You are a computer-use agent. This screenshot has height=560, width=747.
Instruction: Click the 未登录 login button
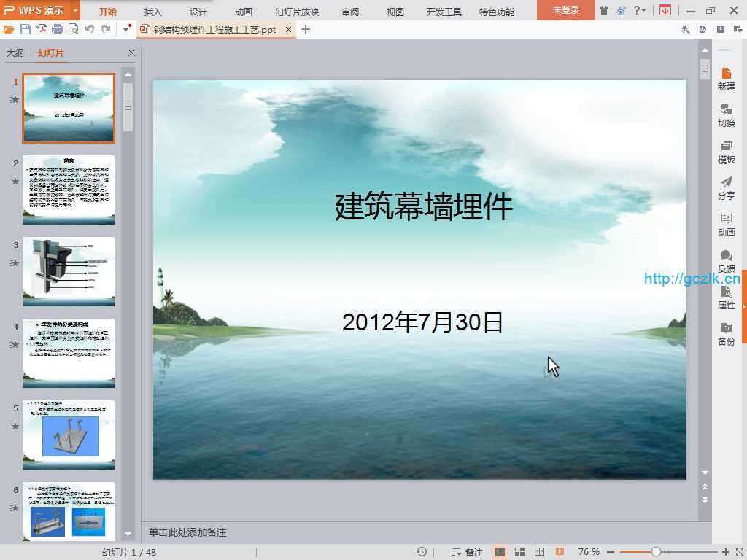[x=565, y=11]
